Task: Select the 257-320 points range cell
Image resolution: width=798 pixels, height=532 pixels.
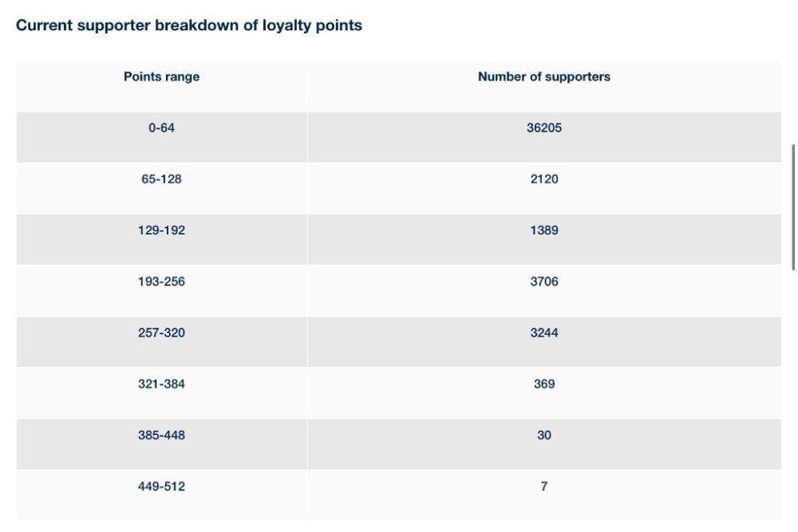Action: tap(161, 333)
